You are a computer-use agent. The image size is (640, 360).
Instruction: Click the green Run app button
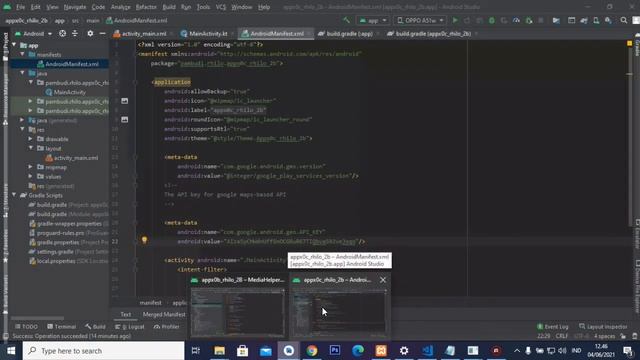point(455,20)
